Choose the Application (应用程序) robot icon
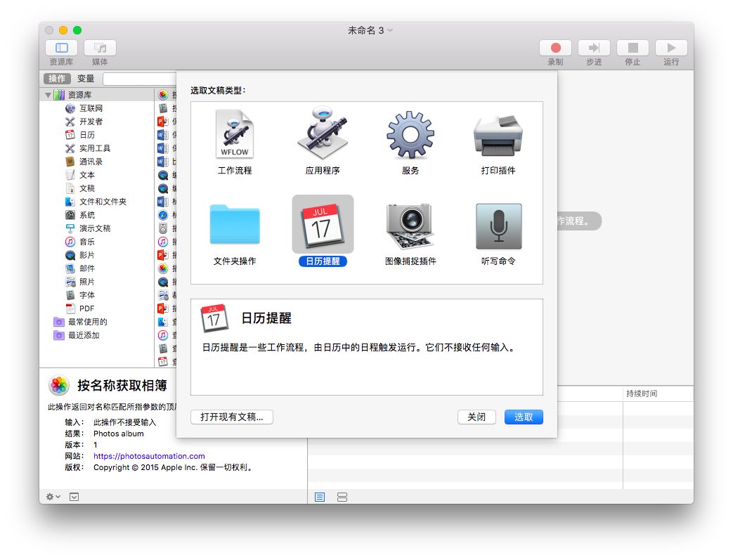The image size is (733, 560). coord(323,135)
